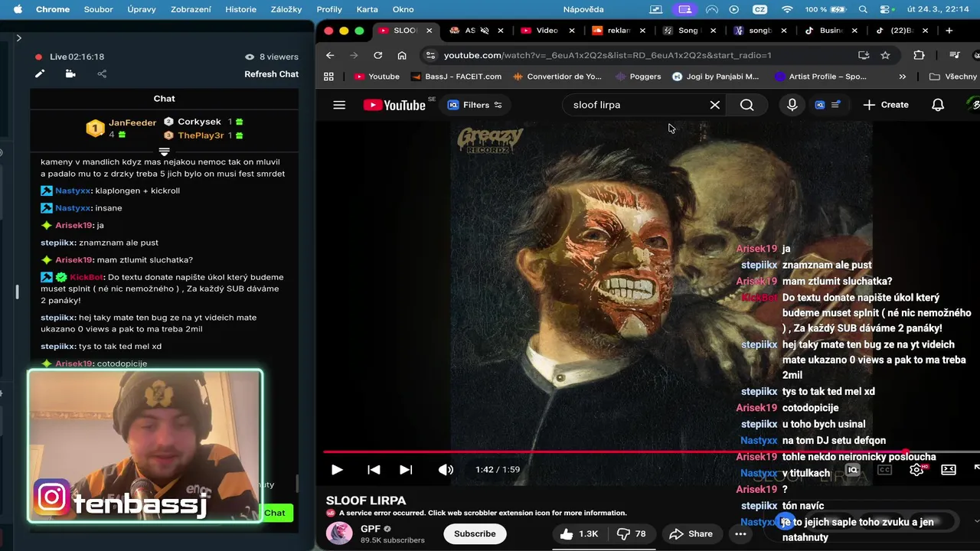View site information icon in address bar
The image size is (980, 551).
[431, 55]
